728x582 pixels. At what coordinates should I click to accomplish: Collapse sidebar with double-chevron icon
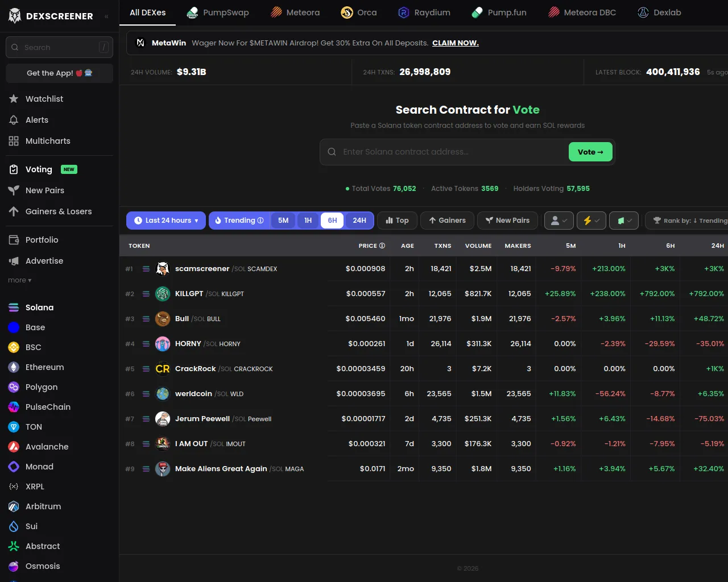pos(106,16)
